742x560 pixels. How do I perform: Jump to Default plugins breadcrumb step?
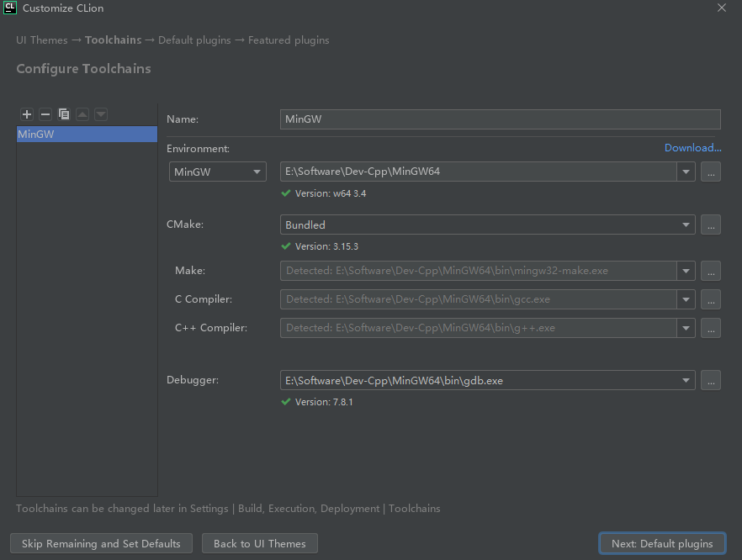[194, 40]
